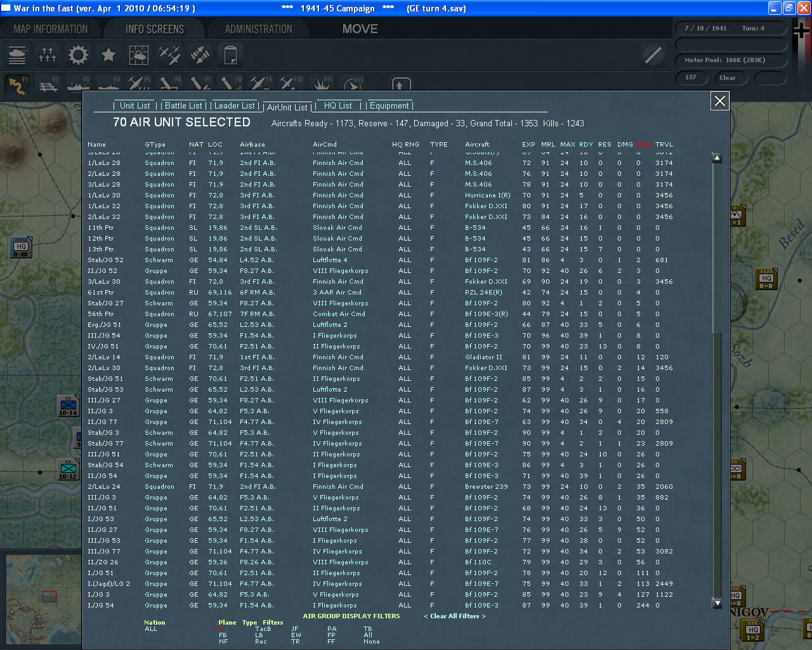Sort the list by KILL column
This screenshot has width=812, height=650.
click(x=643, y=145)
